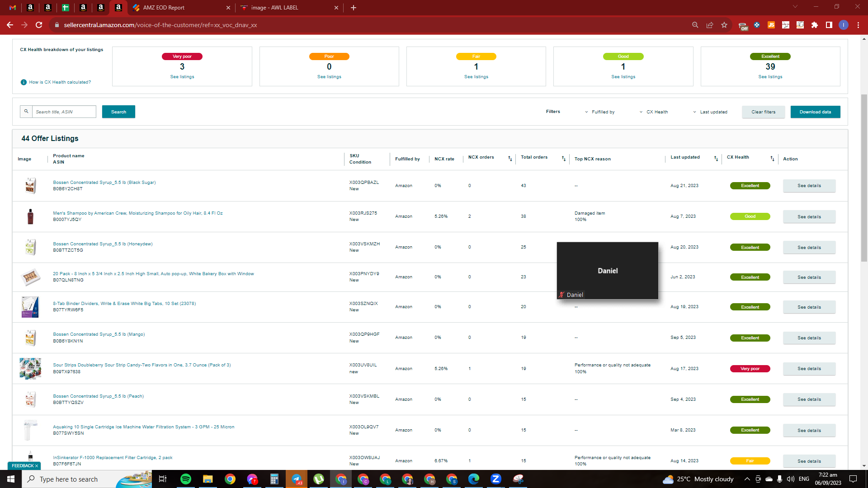The image size is (868, 488).
Task: Open Bossen Syrup Black Sugar product link
Action: tap(104, 183)
